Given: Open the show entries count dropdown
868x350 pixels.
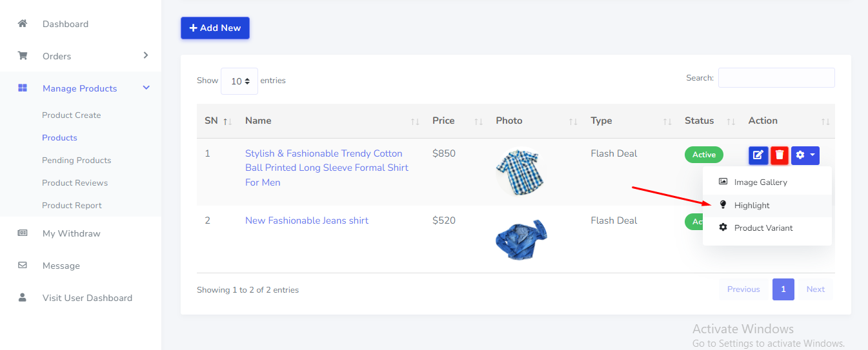Looking at the screenshot, I should pyautogui.click(x=239, y=81).
